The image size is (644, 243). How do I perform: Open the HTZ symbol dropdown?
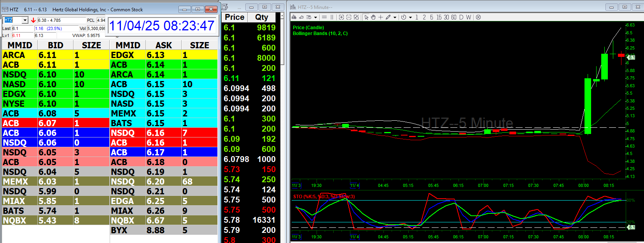[25, 20]
